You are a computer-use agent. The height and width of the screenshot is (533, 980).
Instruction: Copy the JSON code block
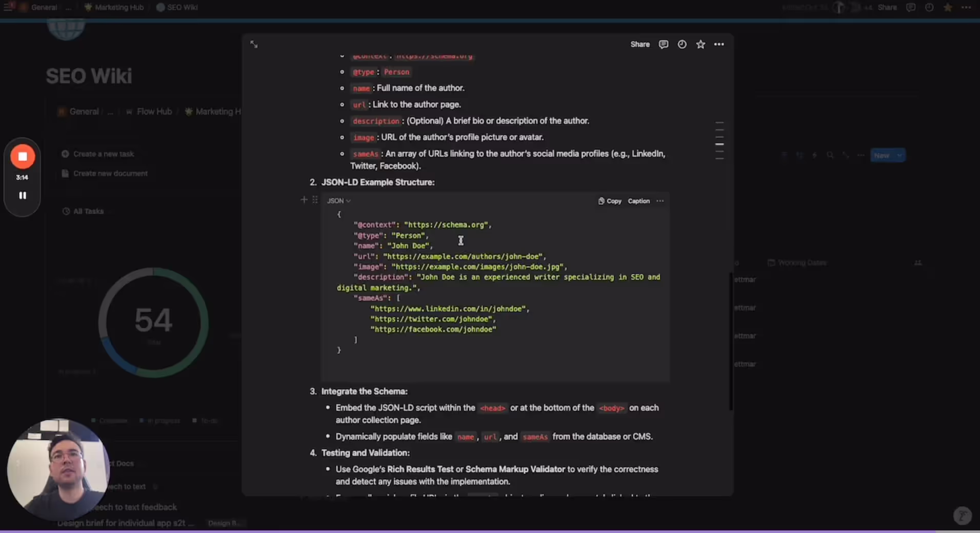coord(610,201)
